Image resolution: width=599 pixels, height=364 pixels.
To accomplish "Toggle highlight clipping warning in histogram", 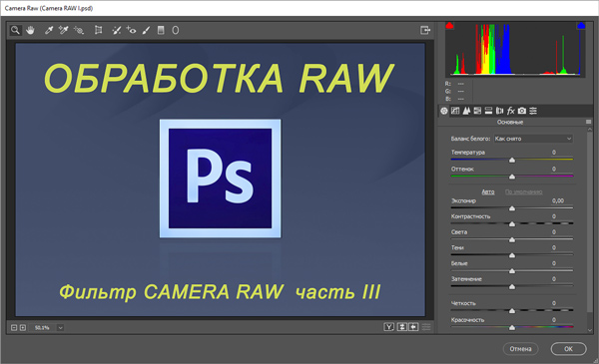I will click(581, 26).
